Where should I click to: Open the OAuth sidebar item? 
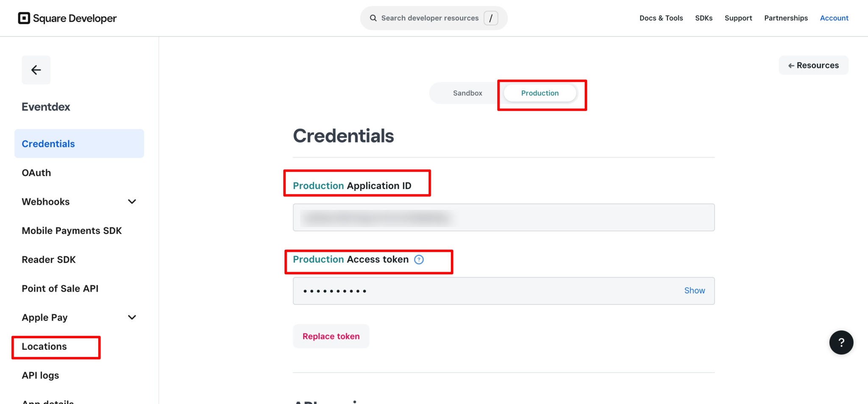coord(36,173)
